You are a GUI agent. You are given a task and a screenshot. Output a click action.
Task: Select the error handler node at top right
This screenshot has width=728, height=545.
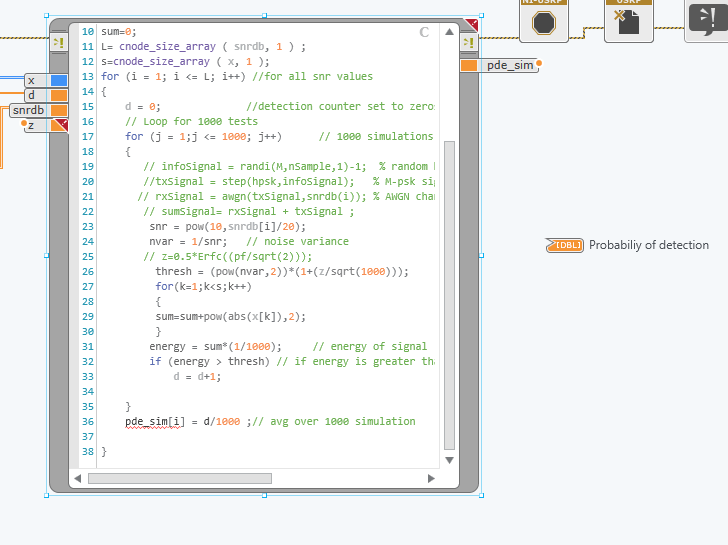(x=707, y=20)
